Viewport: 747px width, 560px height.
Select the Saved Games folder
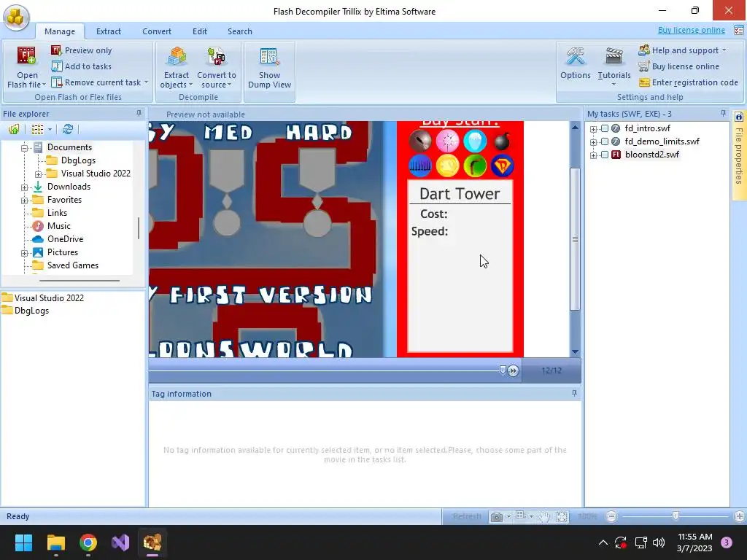72,265
